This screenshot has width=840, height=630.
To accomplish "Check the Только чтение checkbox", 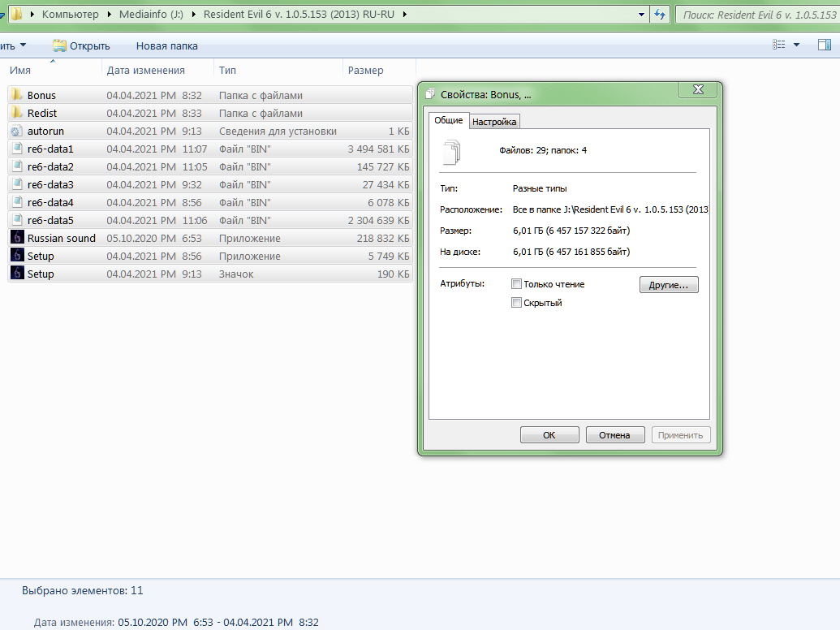I will (x=516, y=284).
